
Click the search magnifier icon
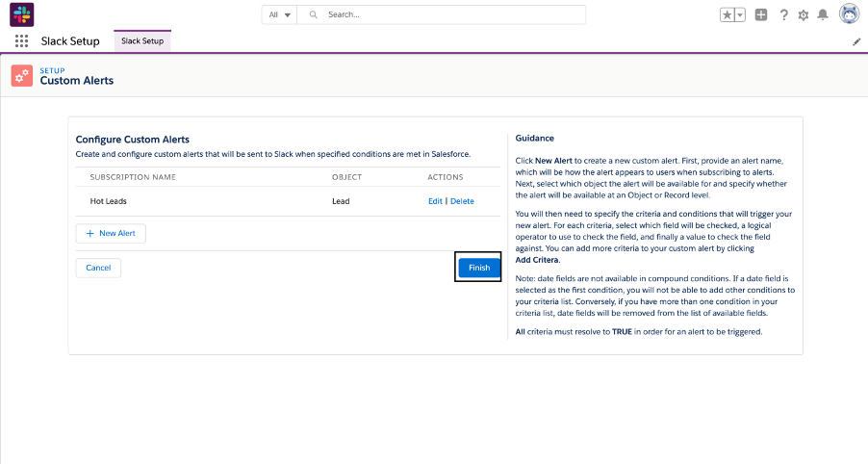tap(314, 15)
